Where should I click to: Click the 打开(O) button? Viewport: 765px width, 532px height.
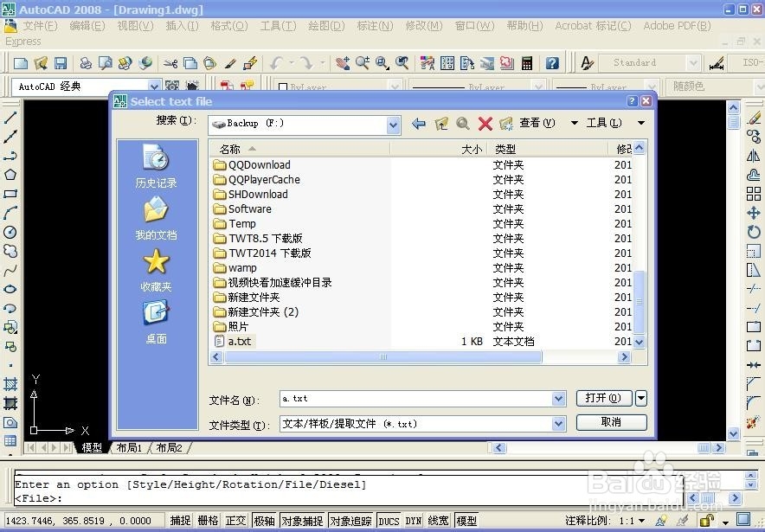click(604, 399)
